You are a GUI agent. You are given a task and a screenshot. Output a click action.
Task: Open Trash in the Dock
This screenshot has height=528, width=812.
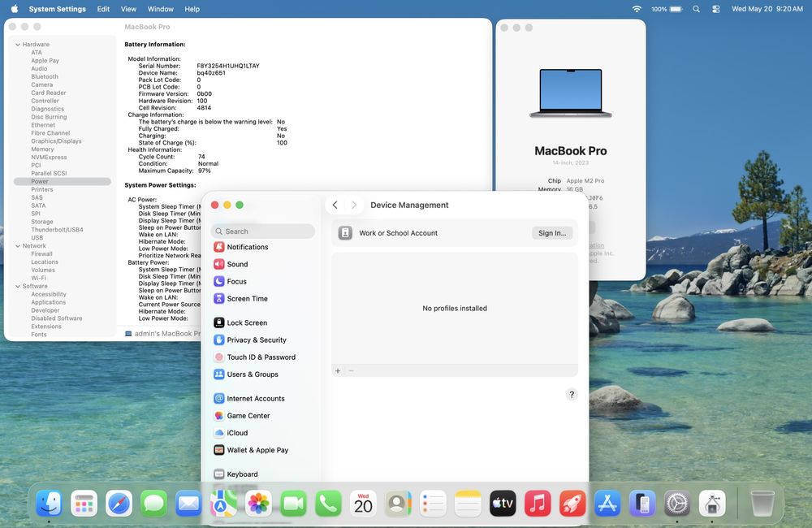point(762,503)
